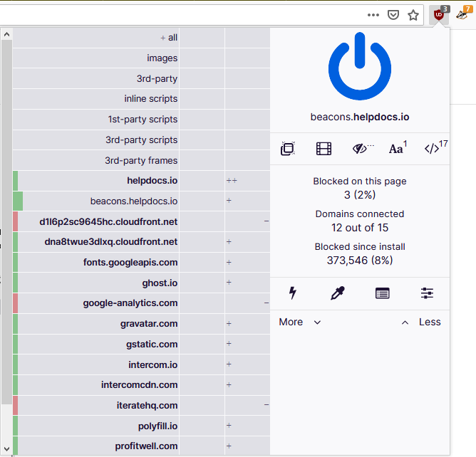Enter element zapper mode via lightning icon
The image size is (476, 457).
(293, 293)
